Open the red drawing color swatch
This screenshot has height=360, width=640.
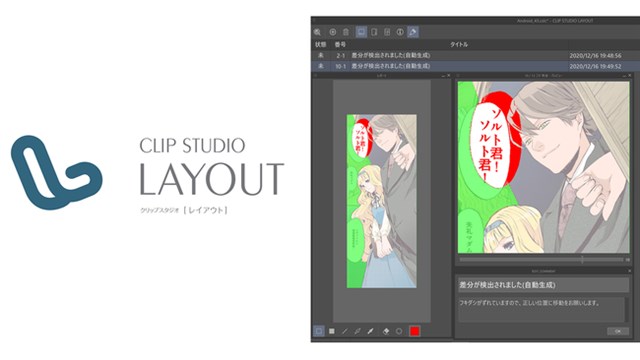pos(414,331)
